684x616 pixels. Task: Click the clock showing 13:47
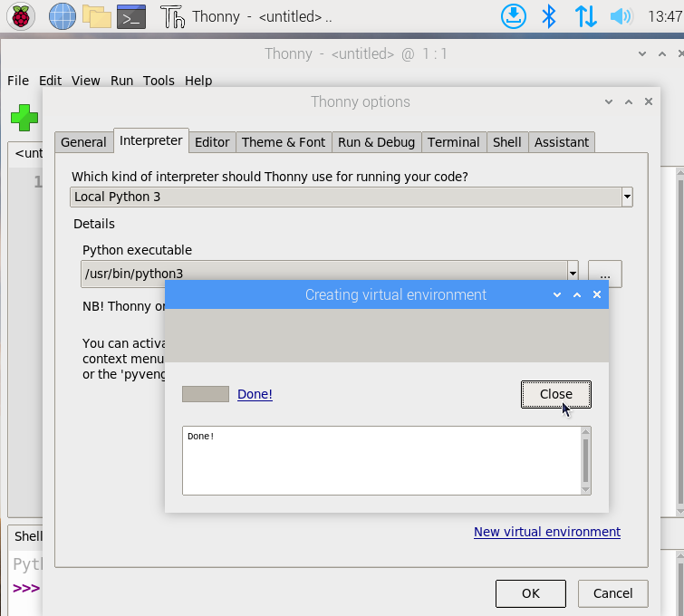coord(665,16)
